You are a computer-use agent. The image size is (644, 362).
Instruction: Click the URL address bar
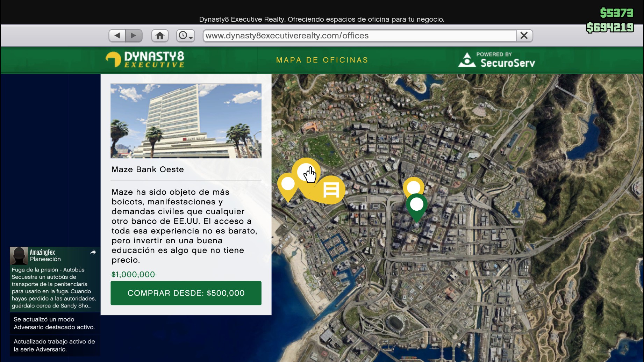[359, 36]
